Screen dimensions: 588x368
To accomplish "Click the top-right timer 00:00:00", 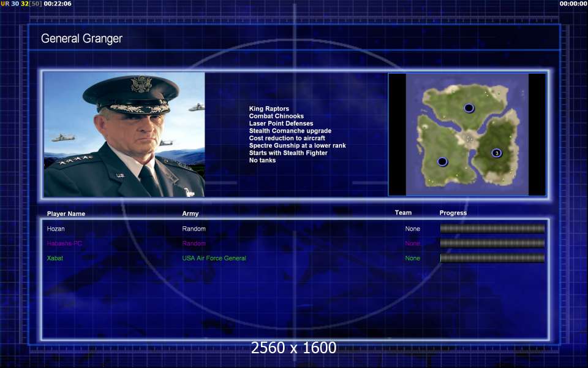I will (573, 4).
